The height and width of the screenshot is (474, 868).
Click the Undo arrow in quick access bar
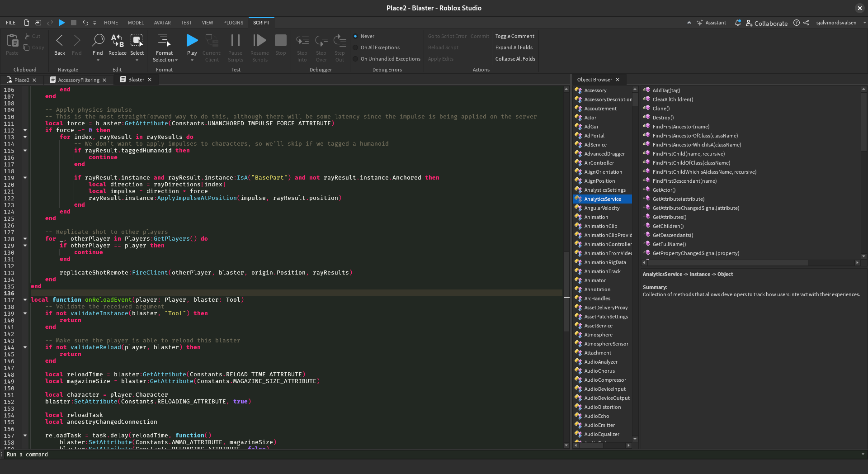point(85,23)
